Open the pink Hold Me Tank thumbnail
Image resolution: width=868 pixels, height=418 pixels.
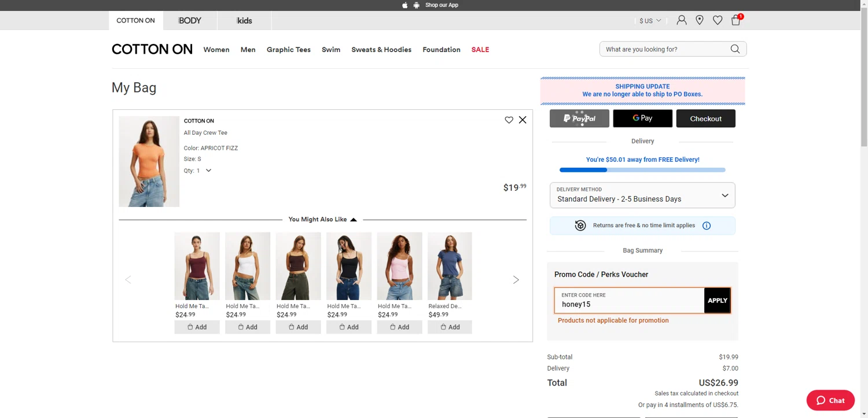click(399, 266)
